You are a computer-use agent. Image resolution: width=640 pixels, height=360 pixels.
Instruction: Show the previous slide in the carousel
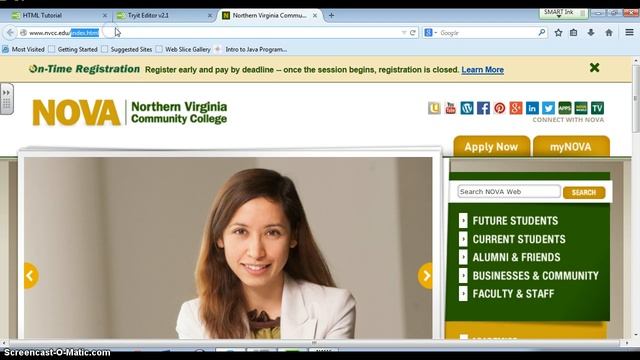31,276
